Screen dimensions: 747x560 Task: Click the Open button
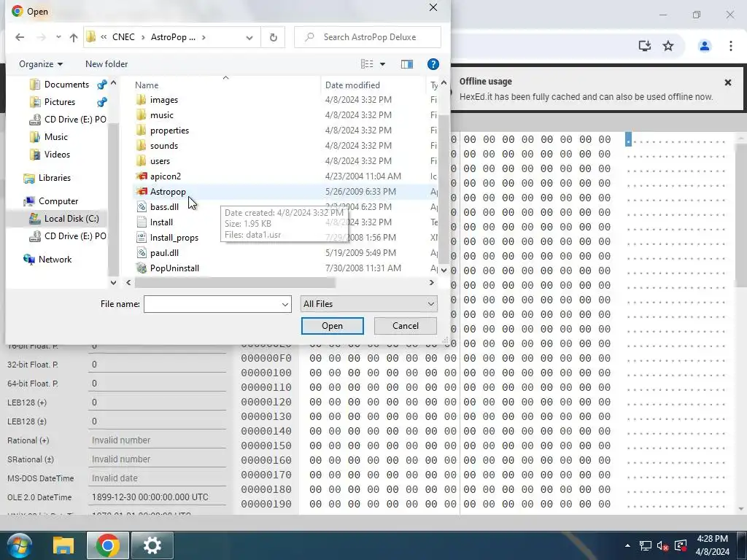click(332, 326)
